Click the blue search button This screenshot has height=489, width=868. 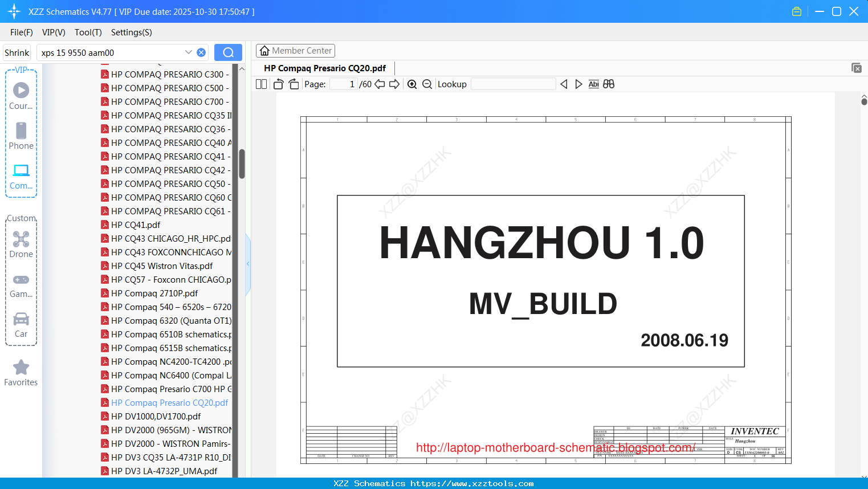[228, 52]
